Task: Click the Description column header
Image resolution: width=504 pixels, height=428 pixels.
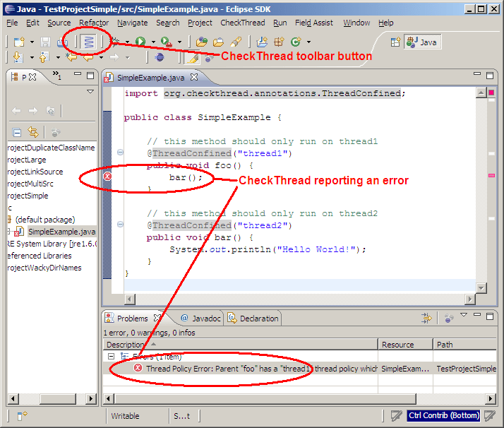Action: coord(240,345)
